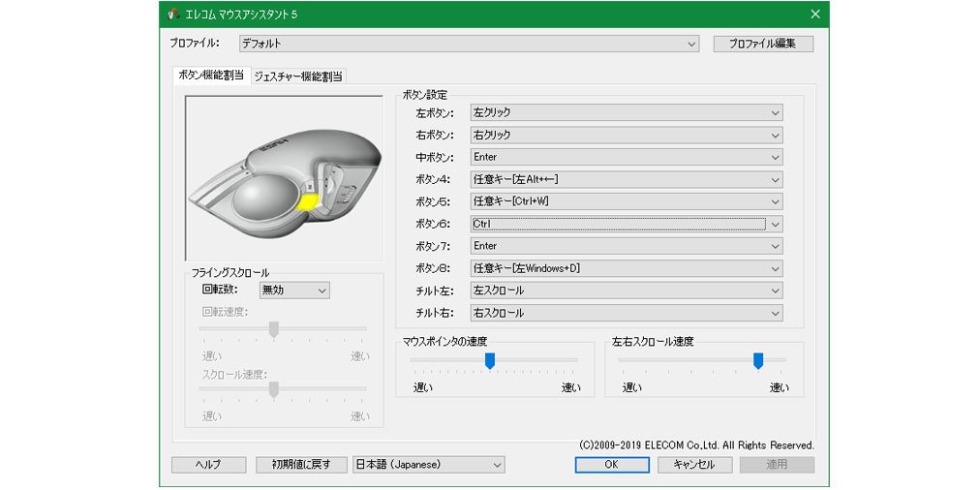Expand the ボタン4 function dropdown
Image resolution: width=980 pixels, height=490 pixels.
point(627,180)
